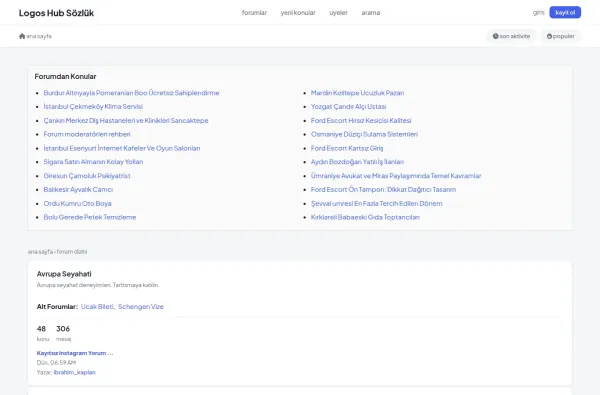Image resolution: width=600 pixels, height=395 pixels.
Task: Open Aydın Bozdoğan Yatılı İş İlanları topic
Action: [x=357, y=162]
